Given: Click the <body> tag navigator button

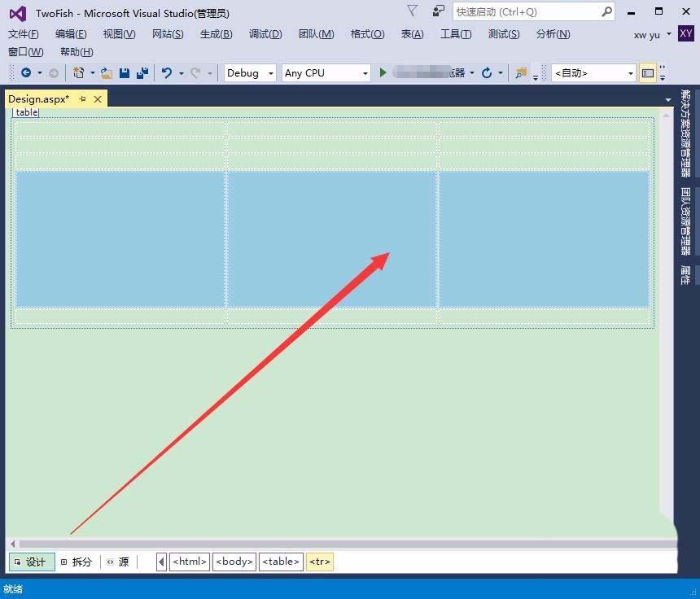Looking at the screenshot, I should tap(234, 562).
